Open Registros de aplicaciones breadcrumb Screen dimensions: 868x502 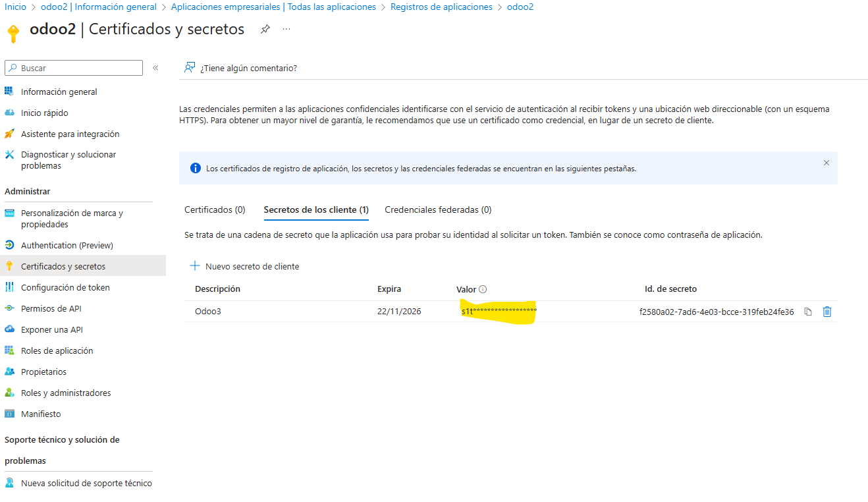[441, 7]
